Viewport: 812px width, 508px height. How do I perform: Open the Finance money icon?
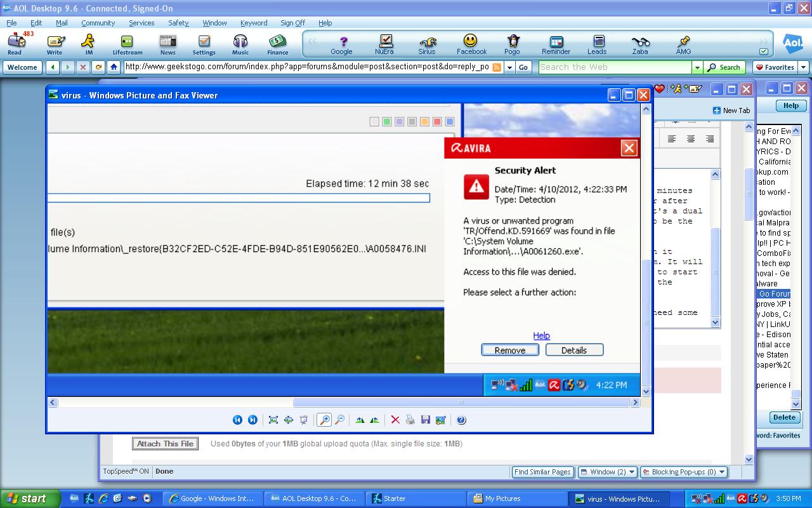click(x=278, y=43)
